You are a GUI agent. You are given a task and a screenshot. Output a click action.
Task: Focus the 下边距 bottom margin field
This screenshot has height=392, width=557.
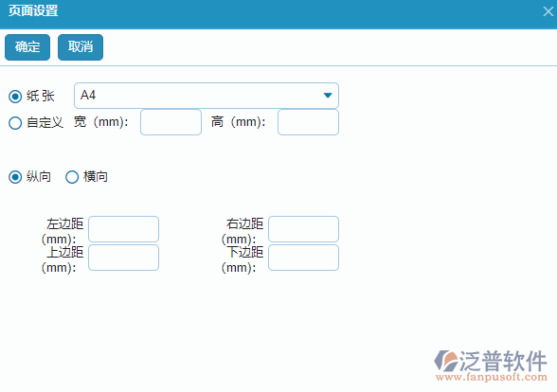coord(304,258)
